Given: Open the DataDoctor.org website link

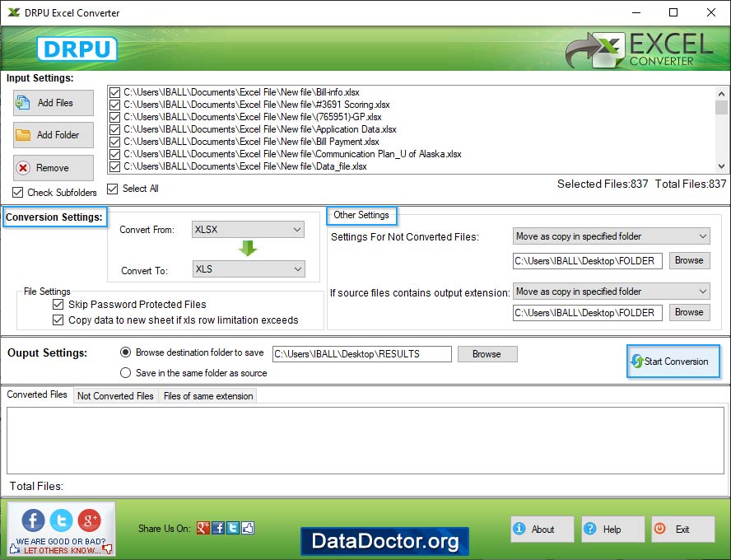Looking at the screenshot, I should 384,541.
